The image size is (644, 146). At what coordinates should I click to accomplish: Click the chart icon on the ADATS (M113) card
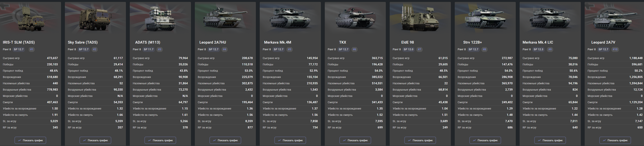click(149, 140)
